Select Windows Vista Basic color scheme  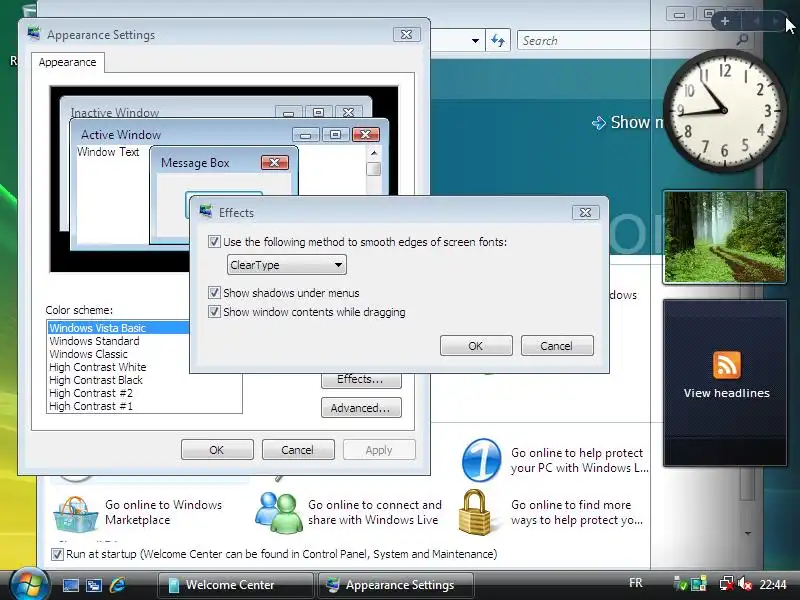(118, 328)
